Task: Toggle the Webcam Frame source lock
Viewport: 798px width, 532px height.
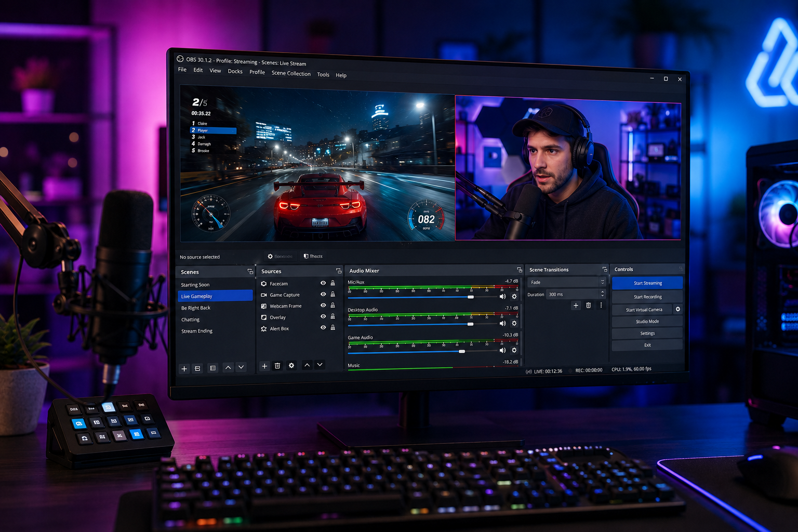Action: 333,305
